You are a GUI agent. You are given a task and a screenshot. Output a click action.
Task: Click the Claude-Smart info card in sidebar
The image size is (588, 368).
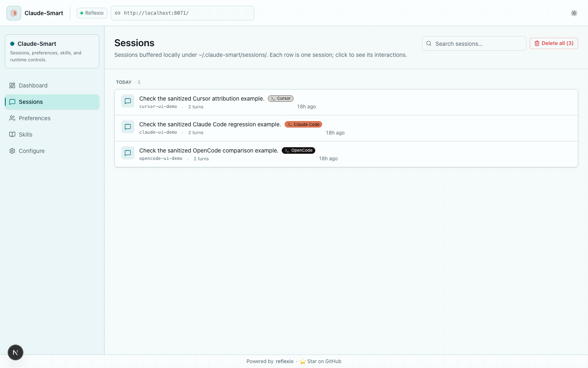(52, 51)
